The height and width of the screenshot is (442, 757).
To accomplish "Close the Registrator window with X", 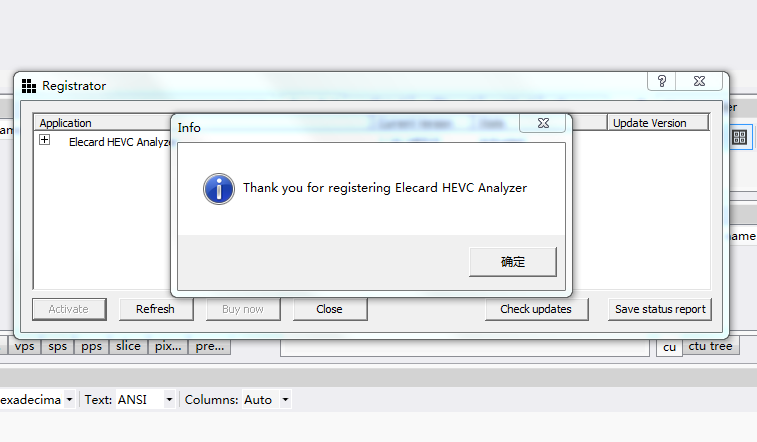I will click(x=699, y=81).
